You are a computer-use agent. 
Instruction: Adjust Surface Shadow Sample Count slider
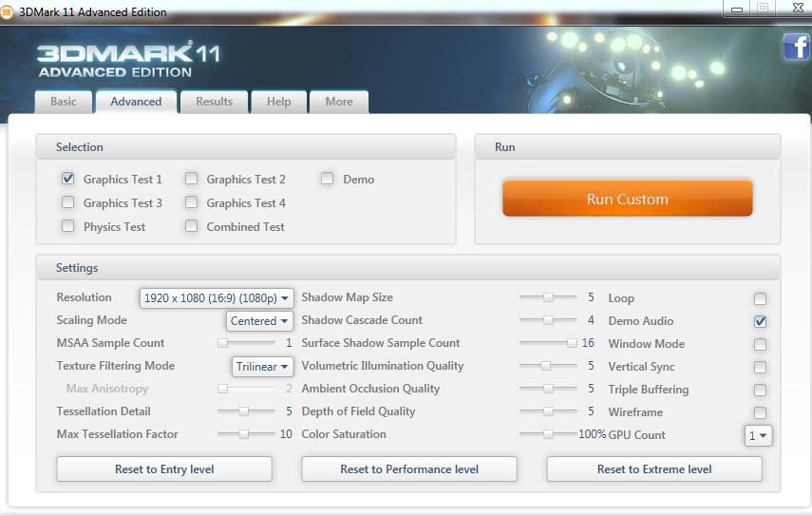click(x=548, y=343)
